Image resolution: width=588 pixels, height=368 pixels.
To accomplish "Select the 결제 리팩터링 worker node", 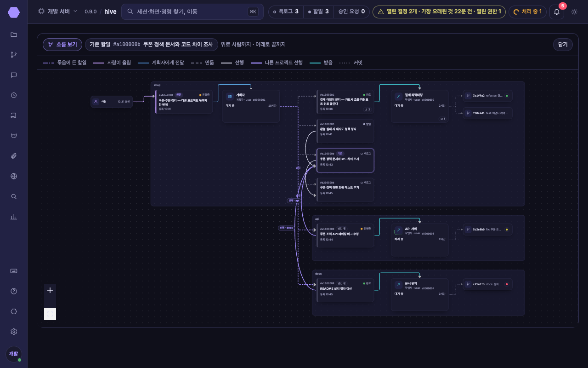I will pos(419,106).
